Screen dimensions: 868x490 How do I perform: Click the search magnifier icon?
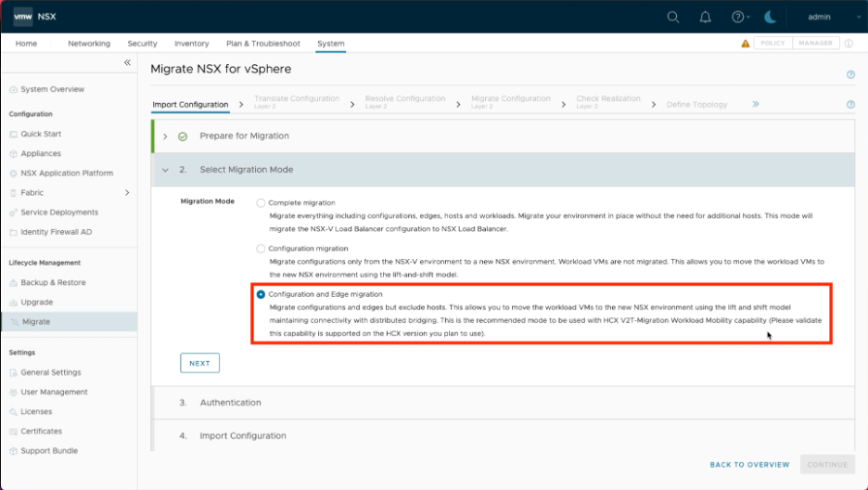tap(673, 17)
